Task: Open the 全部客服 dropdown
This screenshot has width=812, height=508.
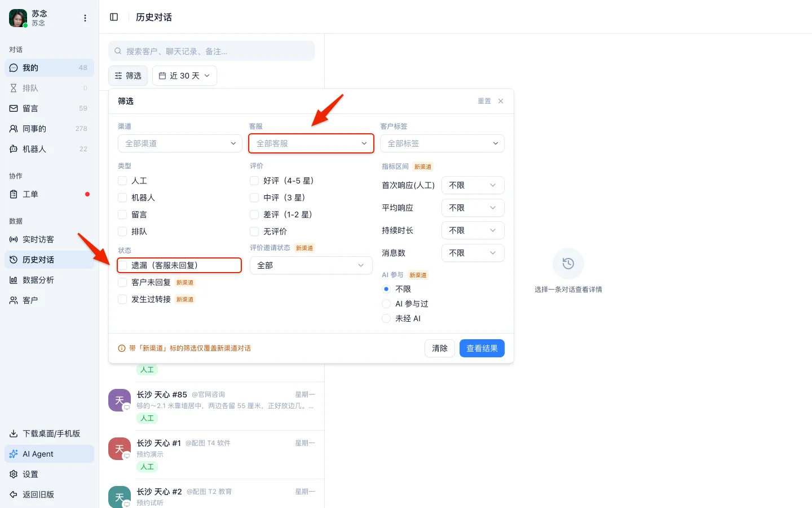Action: tap(311, 143)
